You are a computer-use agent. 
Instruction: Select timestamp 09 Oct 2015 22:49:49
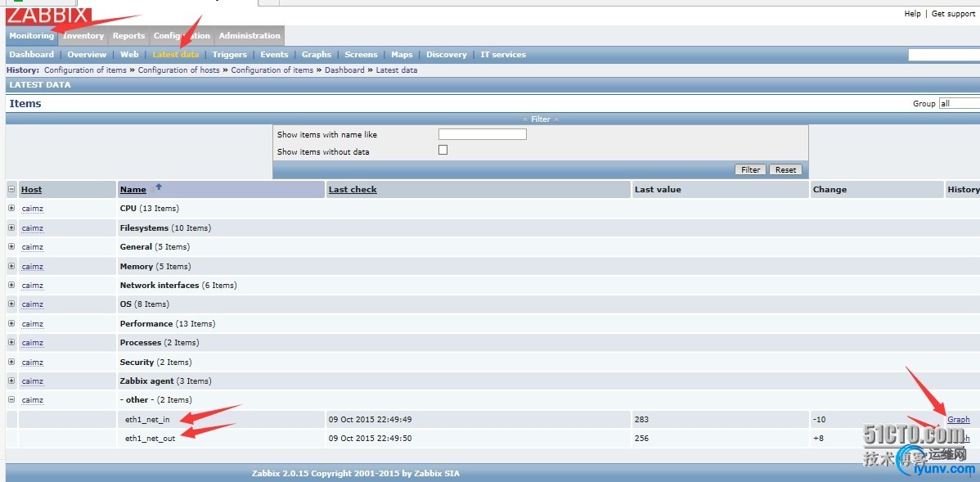pos(370,420)
